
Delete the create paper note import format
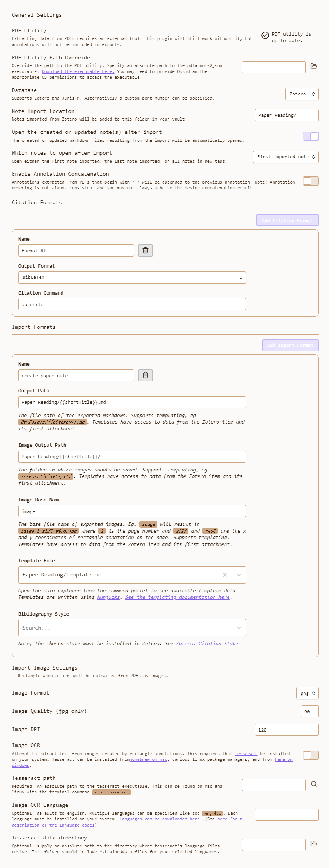coord(146,375)
